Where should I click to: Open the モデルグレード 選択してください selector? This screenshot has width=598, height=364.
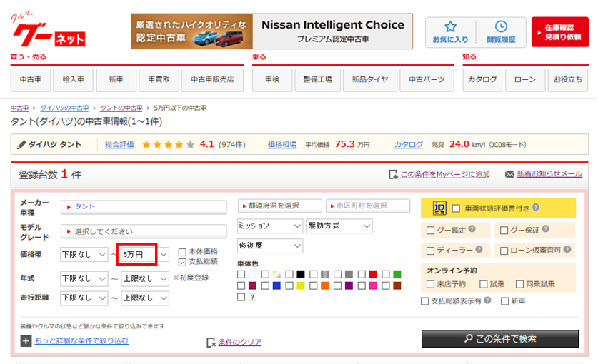coord(144,231)
